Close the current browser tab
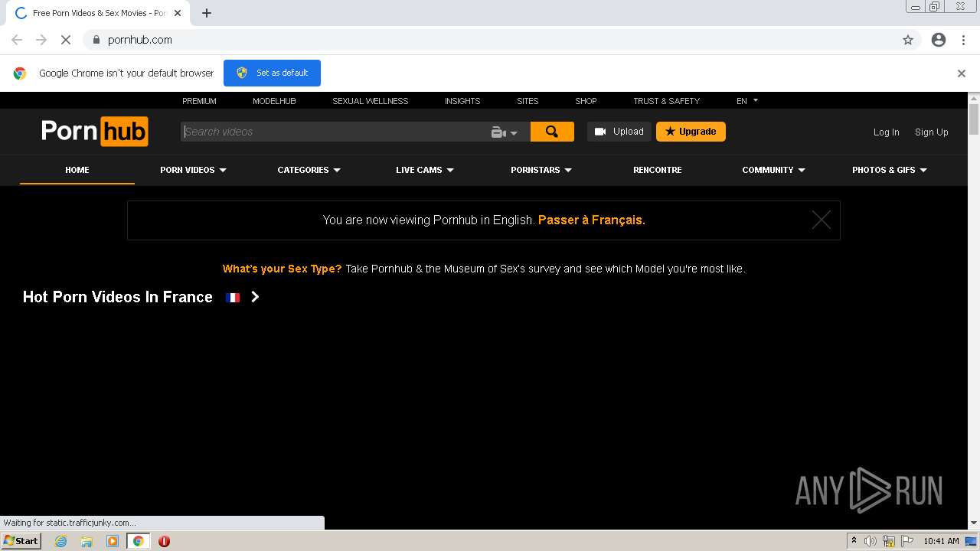The height and width of the screenshot is (551, 980). [178, 13]
